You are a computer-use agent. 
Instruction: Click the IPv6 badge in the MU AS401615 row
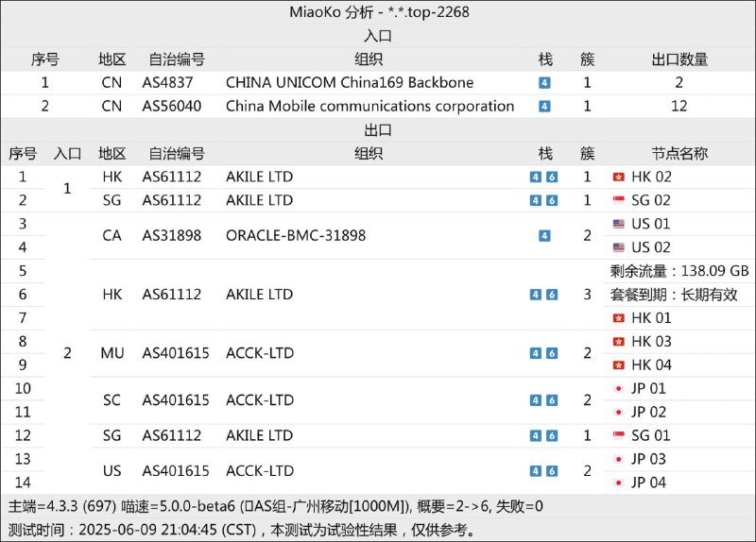point(552,353)
